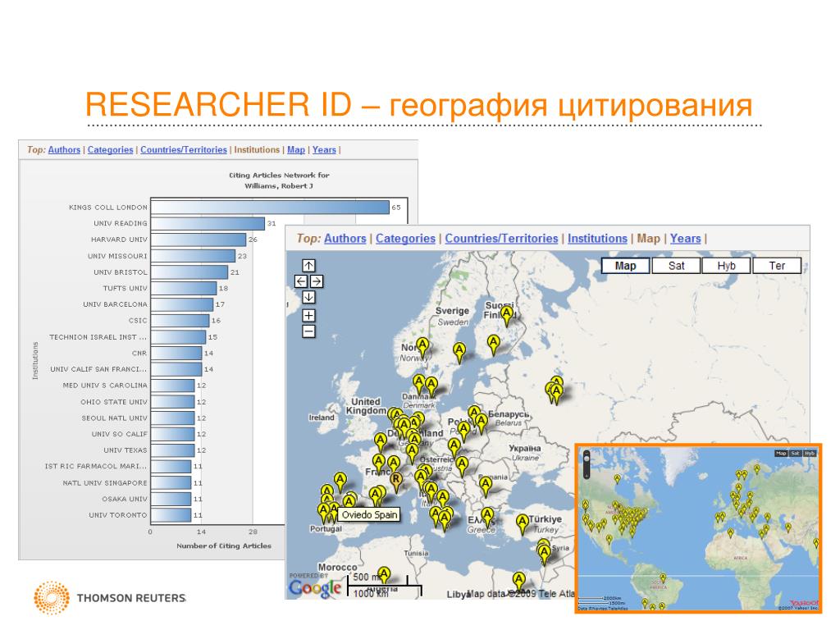The image size is (840, 630).
Task: Click the Univ Missouri bar
Action: 193,256
